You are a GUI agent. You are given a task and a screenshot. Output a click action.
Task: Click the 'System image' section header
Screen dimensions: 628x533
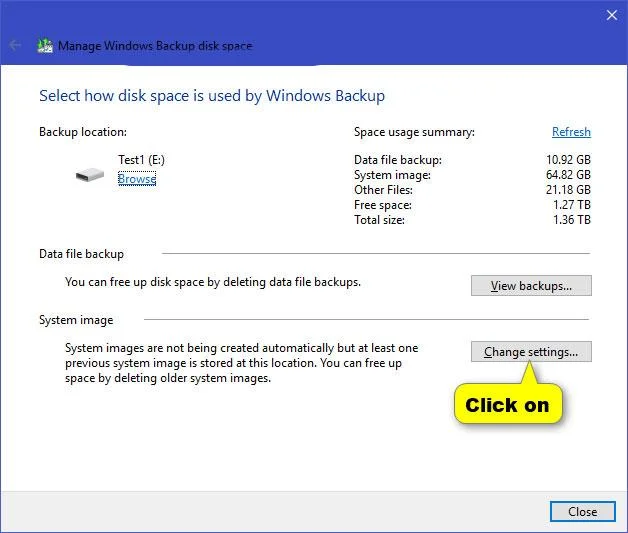click(x=76, y=320)
